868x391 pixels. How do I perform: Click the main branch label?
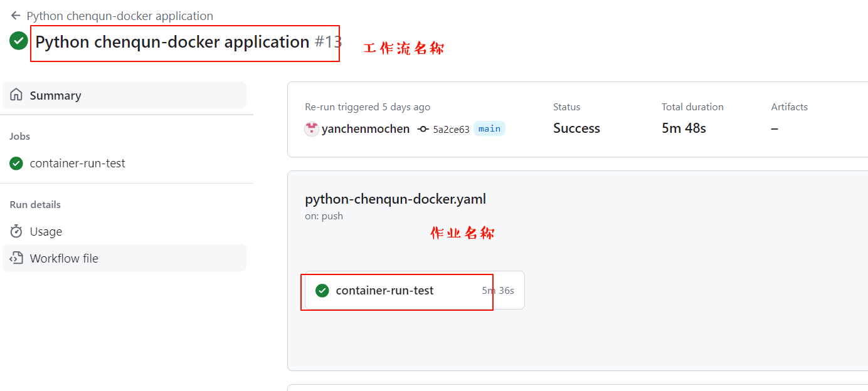[x=489, y=128]
